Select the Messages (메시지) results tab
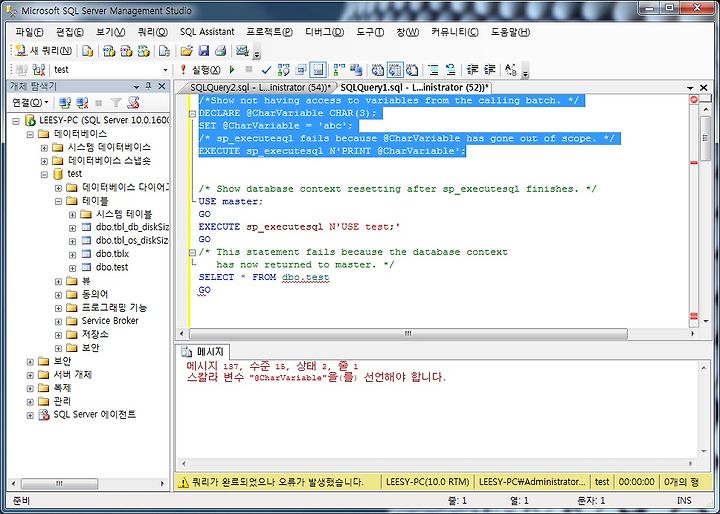Screen dimensions: 720x514 click(204, 352)
